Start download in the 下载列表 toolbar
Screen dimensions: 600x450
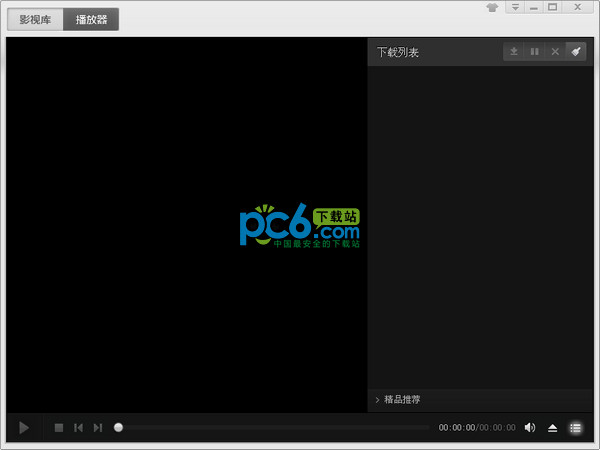tap(513, 52)
